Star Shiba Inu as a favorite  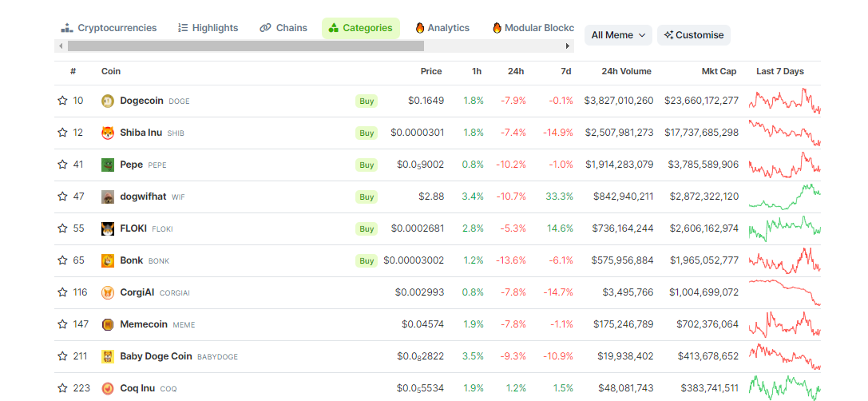pos(62,133)
